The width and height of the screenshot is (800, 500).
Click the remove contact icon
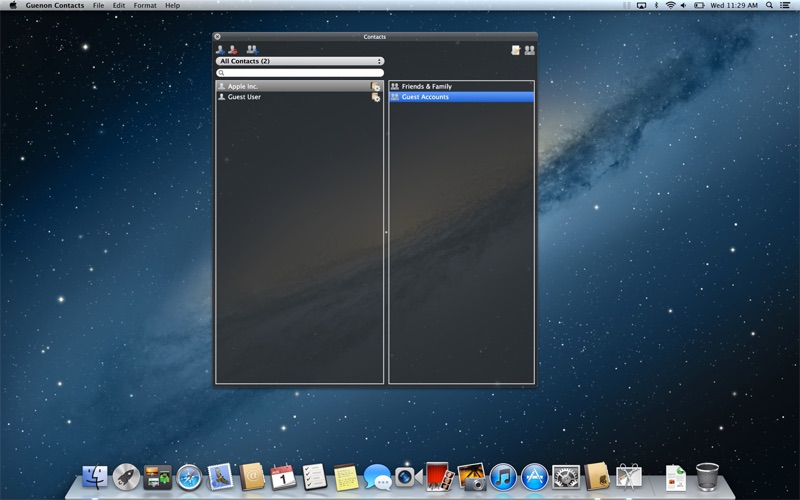tap(233, 49)
